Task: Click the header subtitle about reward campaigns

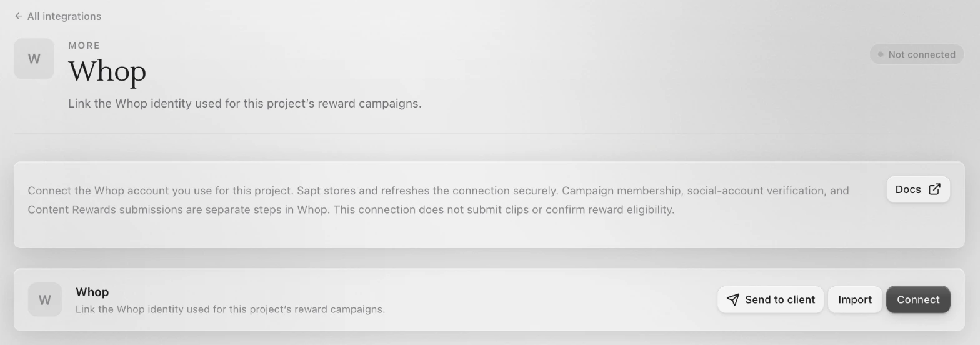Action: click(x=245, y=104)
